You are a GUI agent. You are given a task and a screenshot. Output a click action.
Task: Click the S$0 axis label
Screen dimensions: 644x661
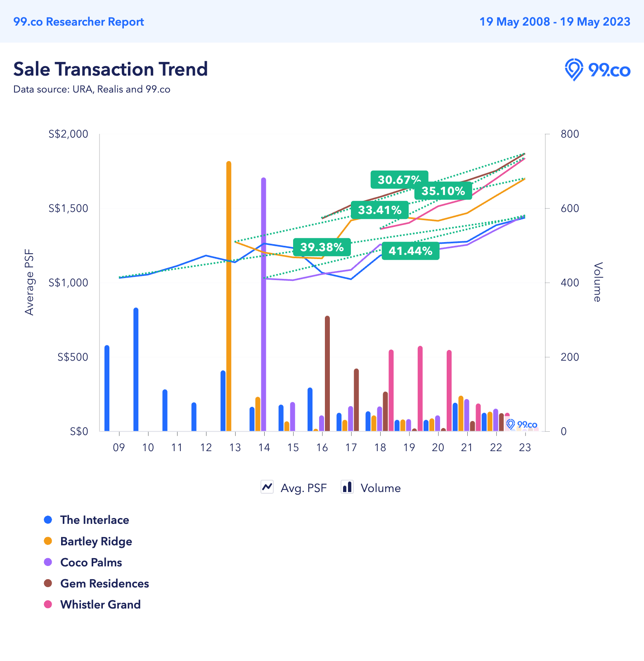coord(79,431)
